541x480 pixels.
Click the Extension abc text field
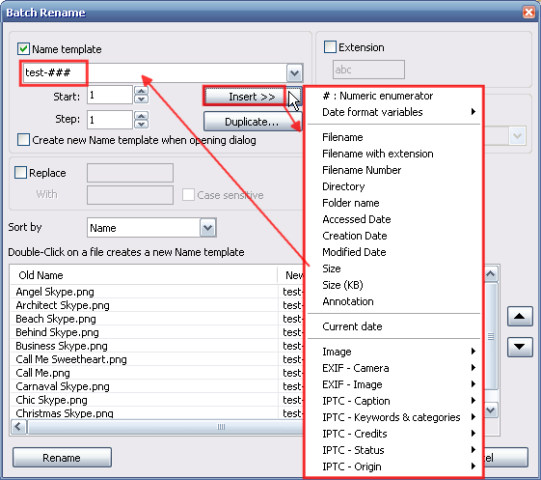pos(368,70)
